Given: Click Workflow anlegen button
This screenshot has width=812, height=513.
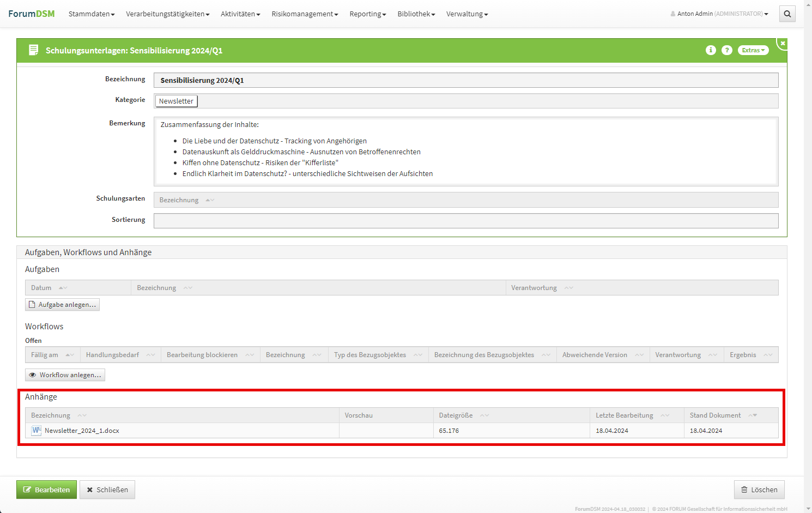Looking at the screenshot, I should click(x=65, y=375).
